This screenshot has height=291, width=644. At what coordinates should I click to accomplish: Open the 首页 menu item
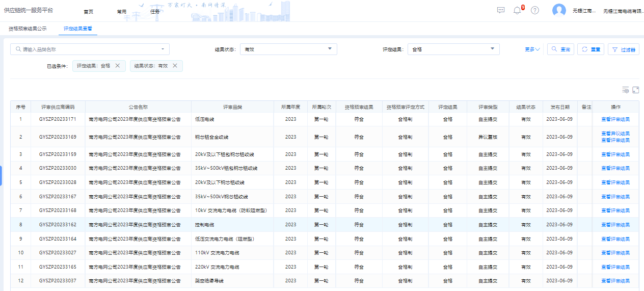[x=88, y=11]
